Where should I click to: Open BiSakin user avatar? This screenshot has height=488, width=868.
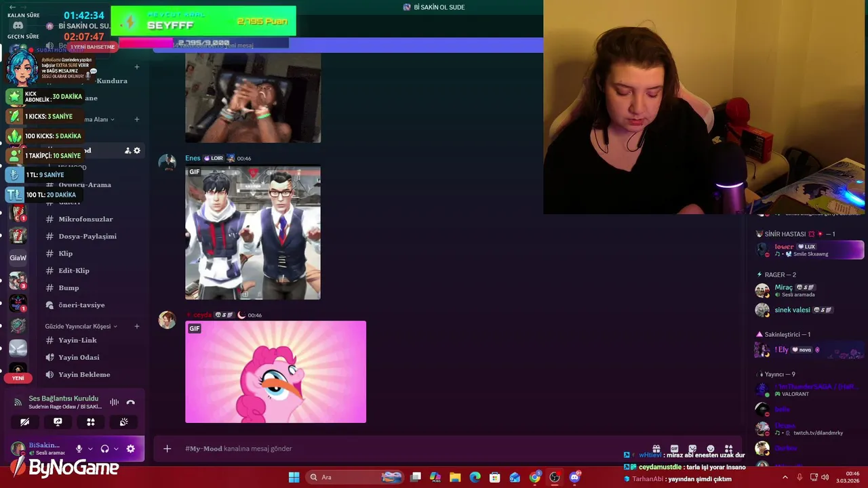18,449
